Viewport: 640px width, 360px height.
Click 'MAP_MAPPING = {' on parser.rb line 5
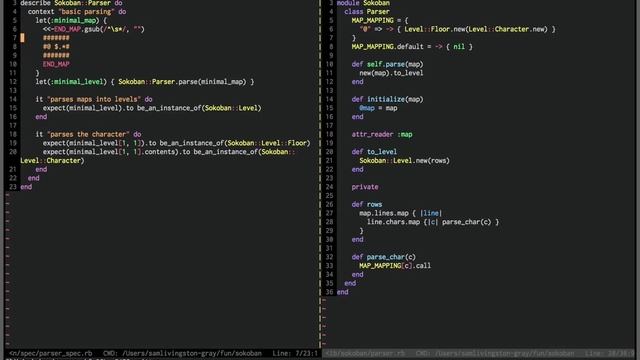(x=380, y=20)
